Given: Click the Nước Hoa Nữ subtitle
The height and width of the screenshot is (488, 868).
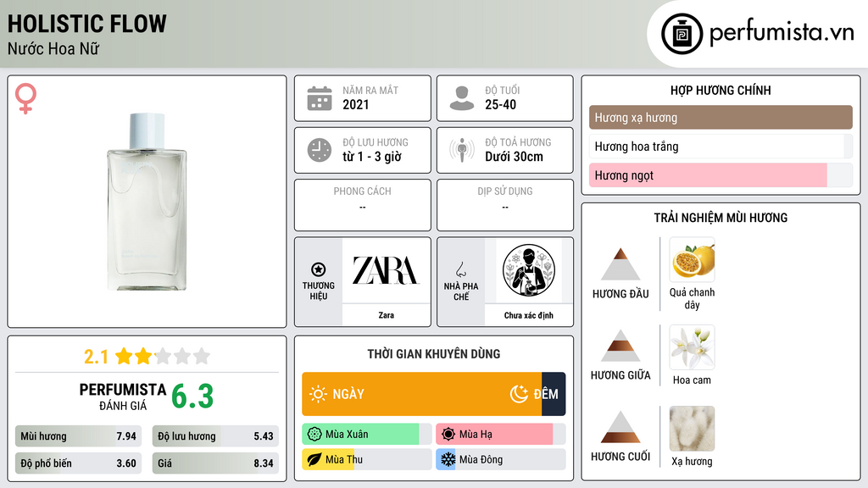Looking at the screenshot, I should point(53,48).
